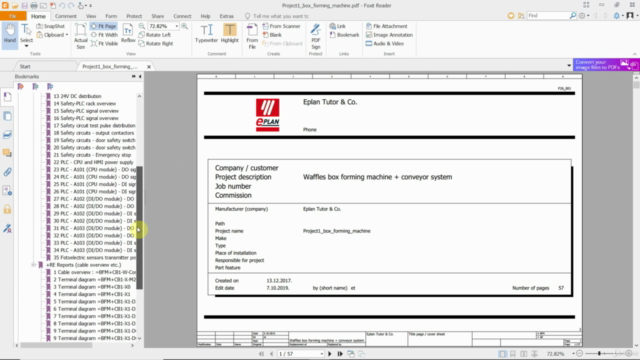The height and width of the screenshot is (360, 640).
Task: Go to the next page
Action: click(x=330, y=354)
